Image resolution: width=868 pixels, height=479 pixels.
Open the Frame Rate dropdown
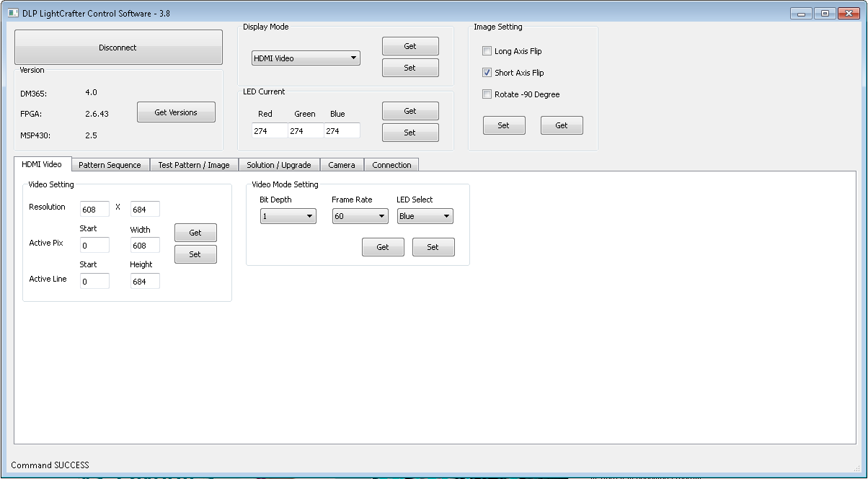pos(360,216)
